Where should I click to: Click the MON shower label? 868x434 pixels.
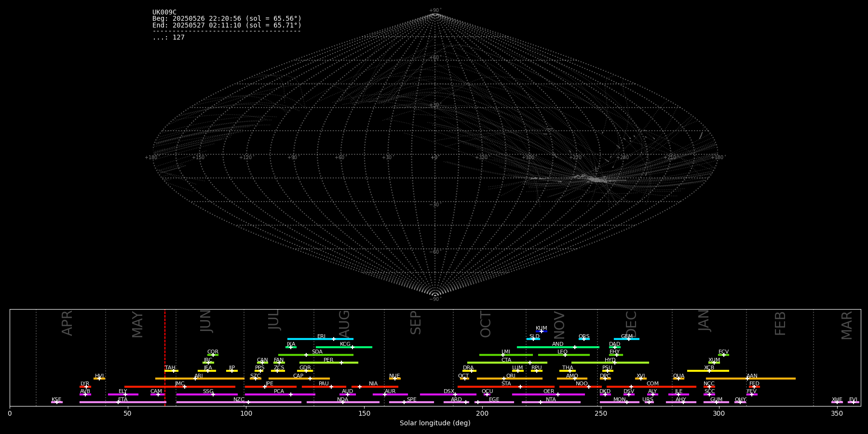pyautogui.click(x=620, y=399)
